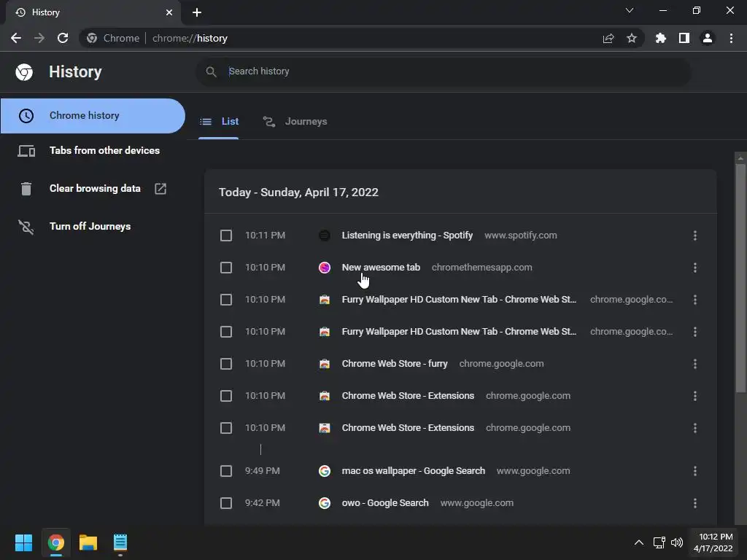This screenshot has height=560, width=747.
Task: Click the Today - Sunday, April 17, 2022 heading
Action: 298,192
